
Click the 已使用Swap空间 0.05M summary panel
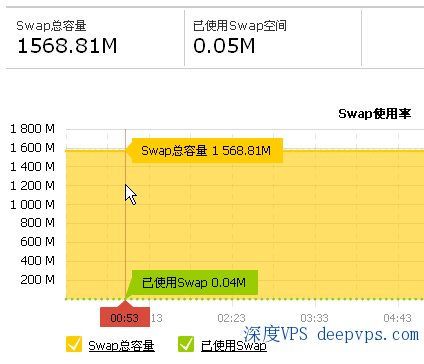tap(273, 38)
